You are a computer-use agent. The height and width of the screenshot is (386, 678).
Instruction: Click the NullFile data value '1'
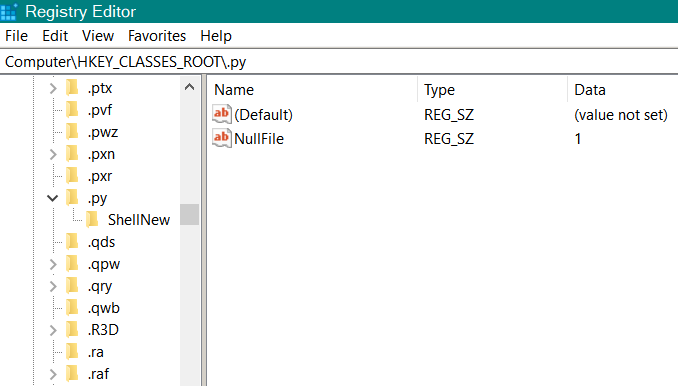point(578,139)
